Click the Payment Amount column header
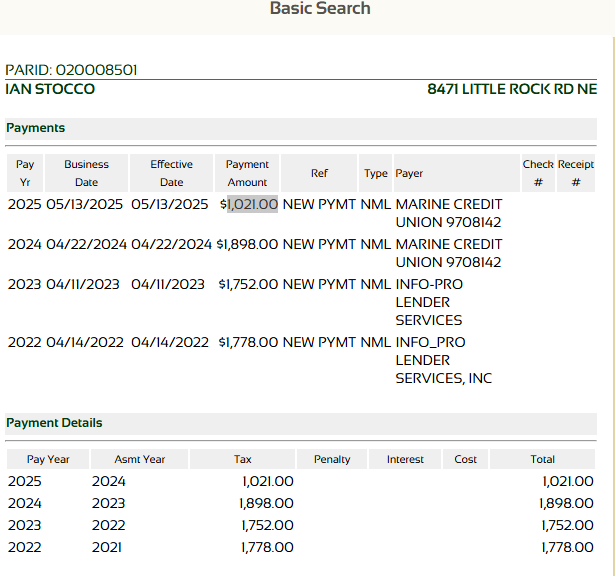The image size is (615, 576). tap(247, 173)
